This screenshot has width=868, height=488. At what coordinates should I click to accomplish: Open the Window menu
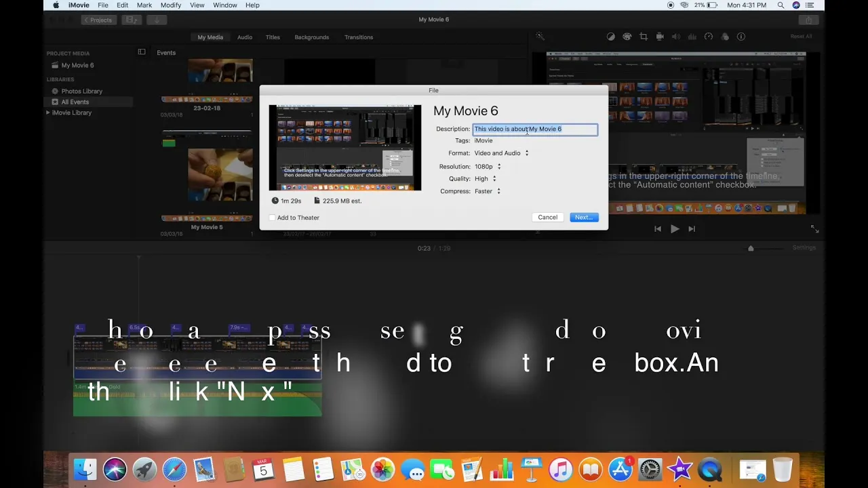point(224,5)
